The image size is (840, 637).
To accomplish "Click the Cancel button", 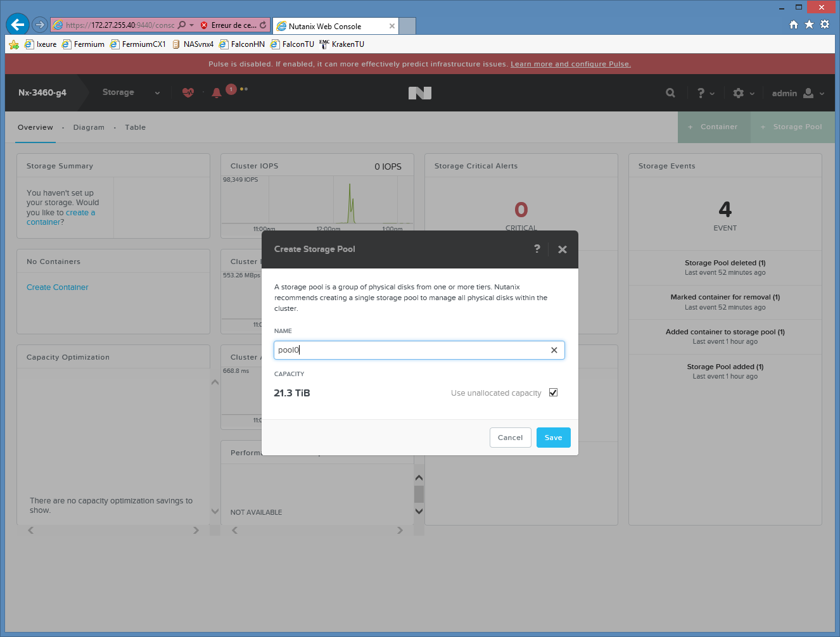I will tap(511, 438).
